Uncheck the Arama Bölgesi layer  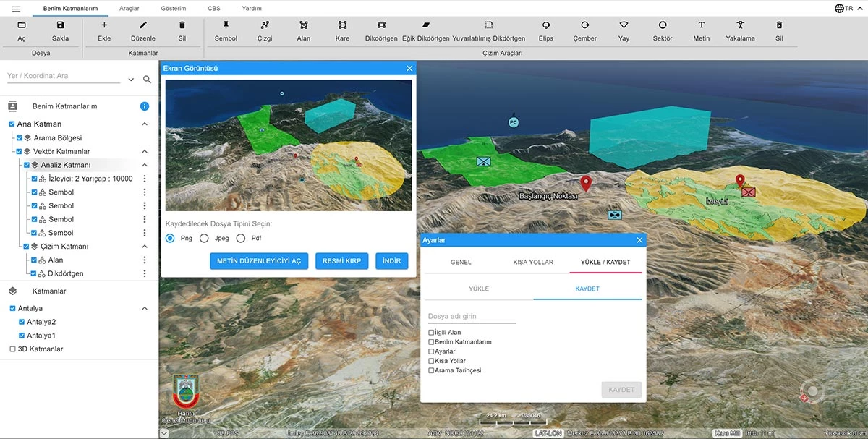point(20,137)
